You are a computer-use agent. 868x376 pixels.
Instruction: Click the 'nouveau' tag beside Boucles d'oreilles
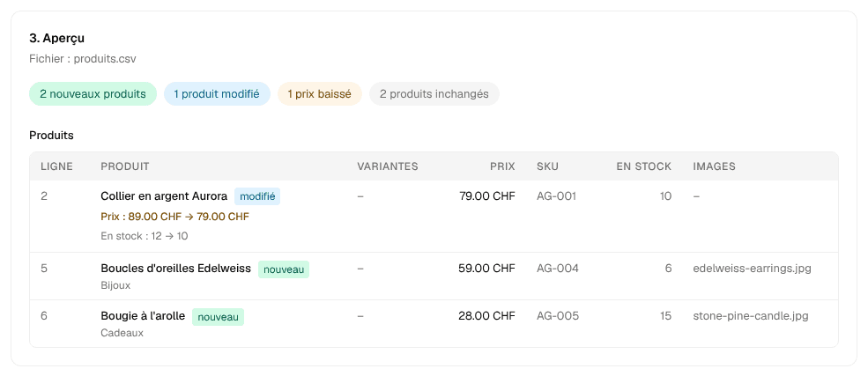[x=284, y=269]
